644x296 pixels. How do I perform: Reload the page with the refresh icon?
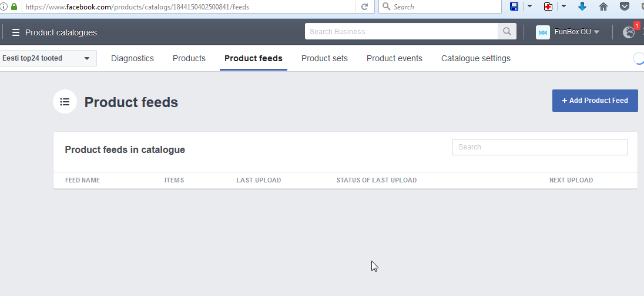(364, 7)
